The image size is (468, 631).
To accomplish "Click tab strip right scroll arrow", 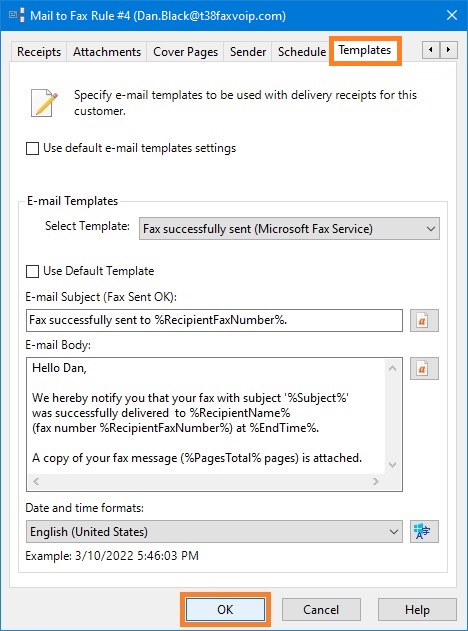I will tap(448, 50).
